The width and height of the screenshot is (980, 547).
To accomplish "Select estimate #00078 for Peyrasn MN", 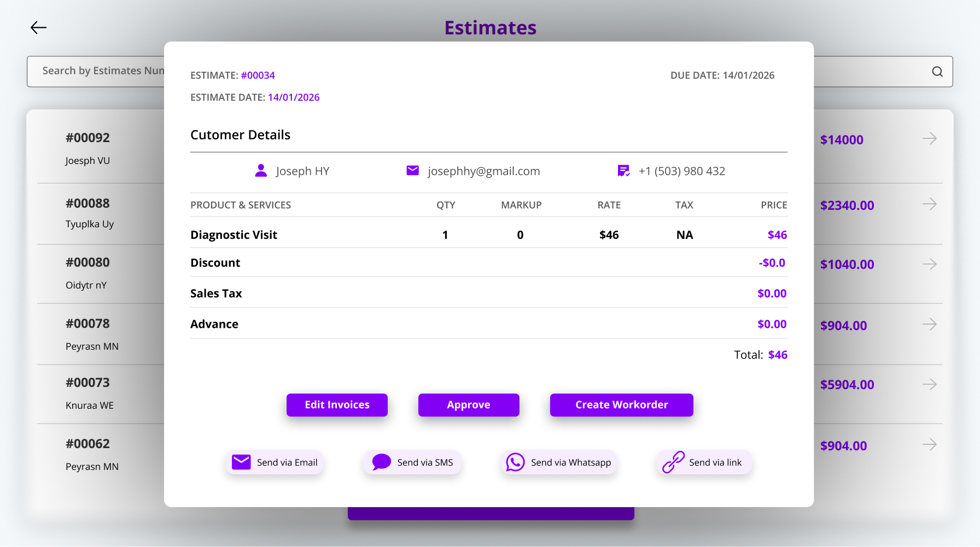I will (87, 324).
